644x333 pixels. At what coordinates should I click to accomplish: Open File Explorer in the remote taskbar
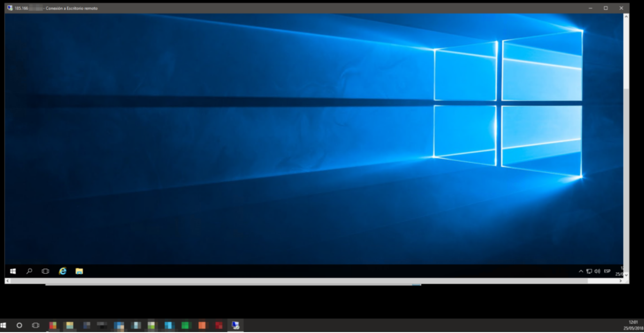(x=79, y=271)
